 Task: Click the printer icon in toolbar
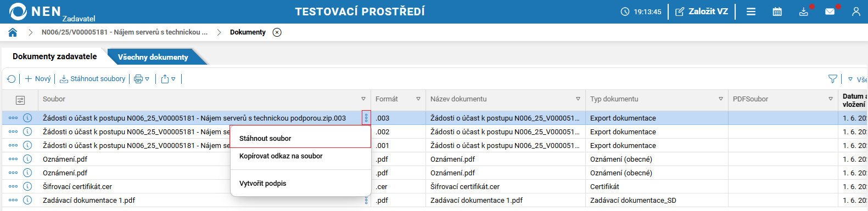(x=138, y=79)
